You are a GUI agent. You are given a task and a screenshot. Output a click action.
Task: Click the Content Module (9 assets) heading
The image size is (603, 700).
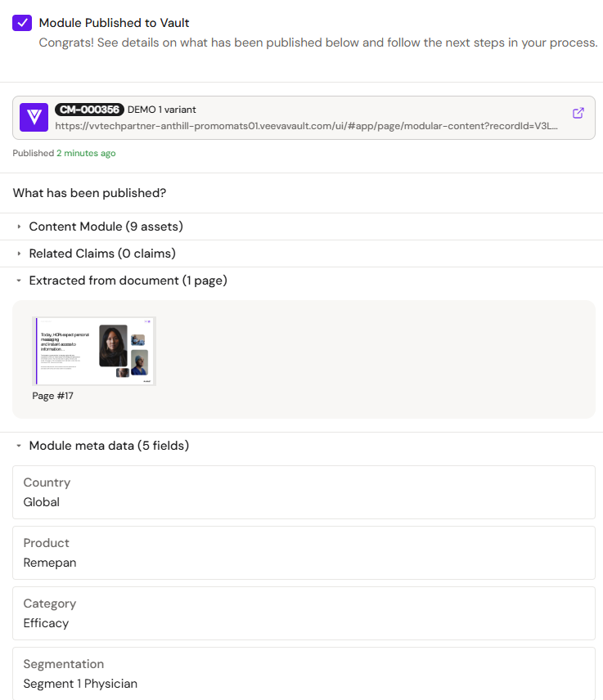pyautogui.click(x=106, y=227)
